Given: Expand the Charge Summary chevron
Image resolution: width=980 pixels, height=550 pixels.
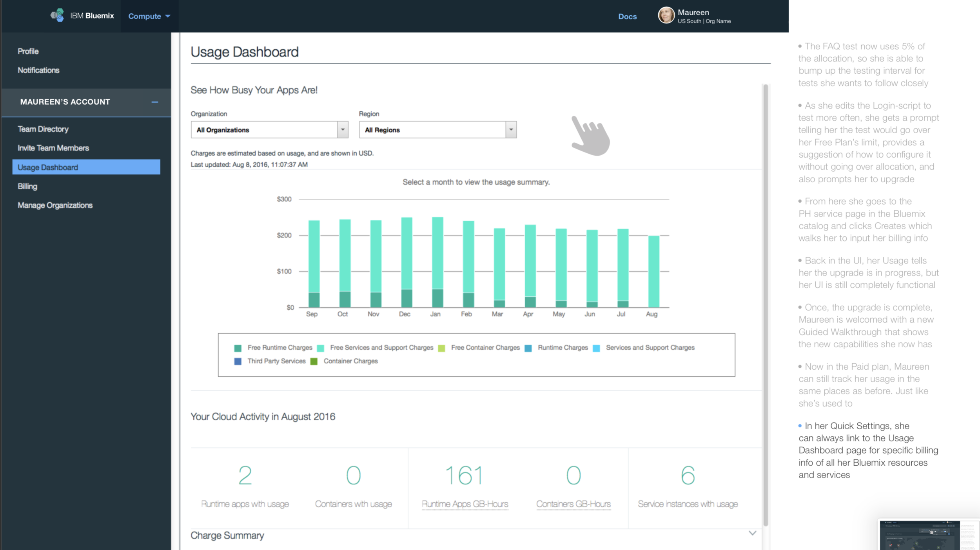Looking at the screenshot, I should pyautogui.click(x=752, y=533).
